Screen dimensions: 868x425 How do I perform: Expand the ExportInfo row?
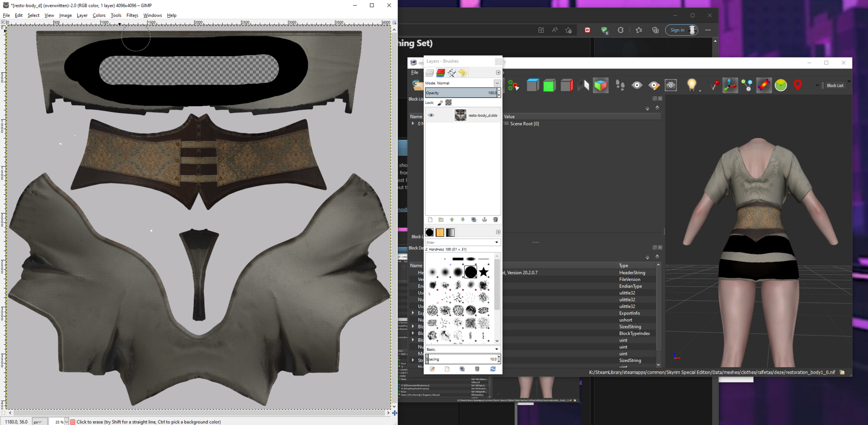(413, 313)
